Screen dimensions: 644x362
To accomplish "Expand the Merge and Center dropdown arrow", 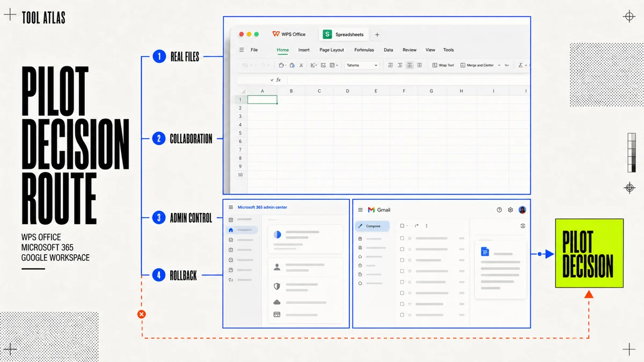I will tap(499, 65).
